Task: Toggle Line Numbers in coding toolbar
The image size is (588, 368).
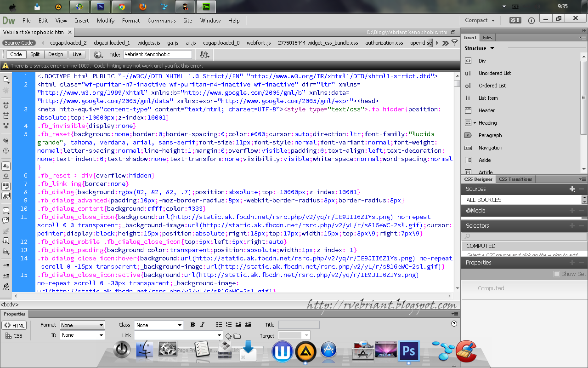Action: (x=6, y=166)
